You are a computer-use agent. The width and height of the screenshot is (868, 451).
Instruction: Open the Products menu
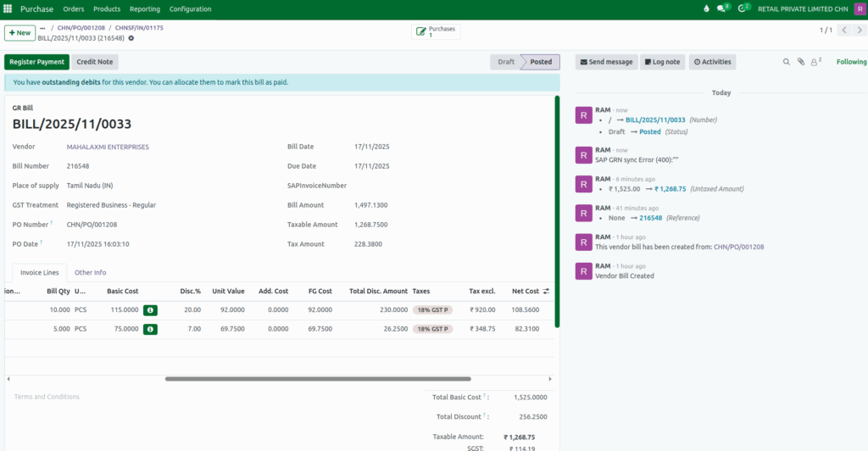[x=107, y=8]
